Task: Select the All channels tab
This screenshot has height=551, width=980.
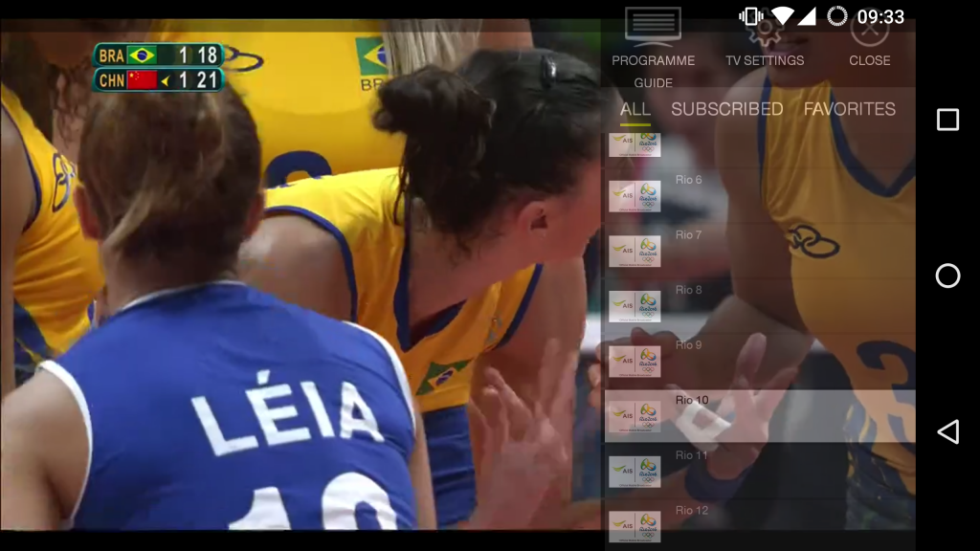Action: 635,109
